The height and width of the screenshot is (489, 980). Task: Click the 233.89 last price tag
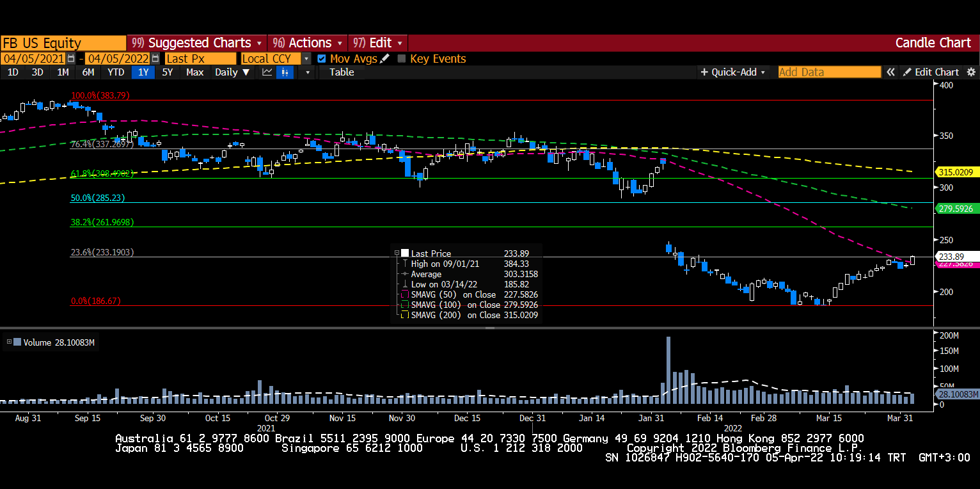956,256
